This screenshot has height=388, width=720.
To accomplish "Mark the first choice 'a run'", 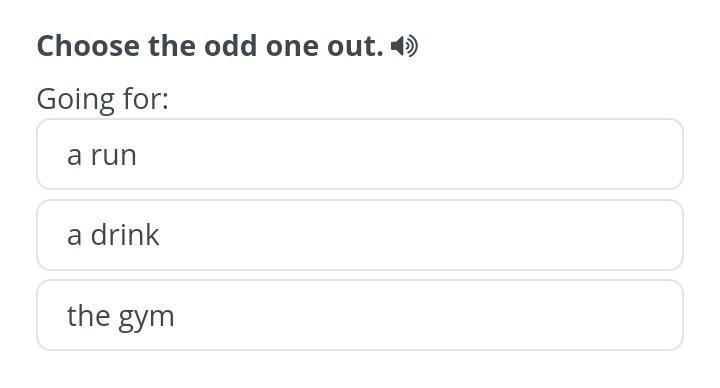I will pyautogui.click(x=360, y=154).
